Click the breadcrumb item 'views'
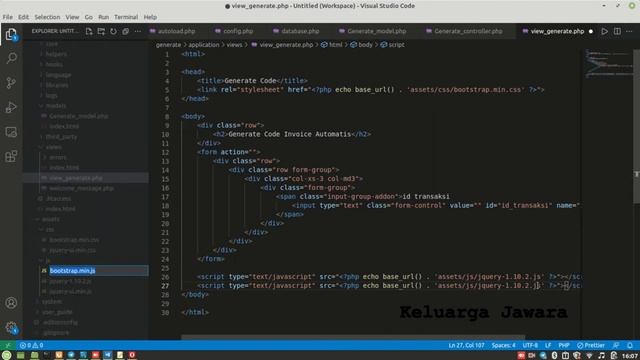640x360 pixels. [234, 45]
